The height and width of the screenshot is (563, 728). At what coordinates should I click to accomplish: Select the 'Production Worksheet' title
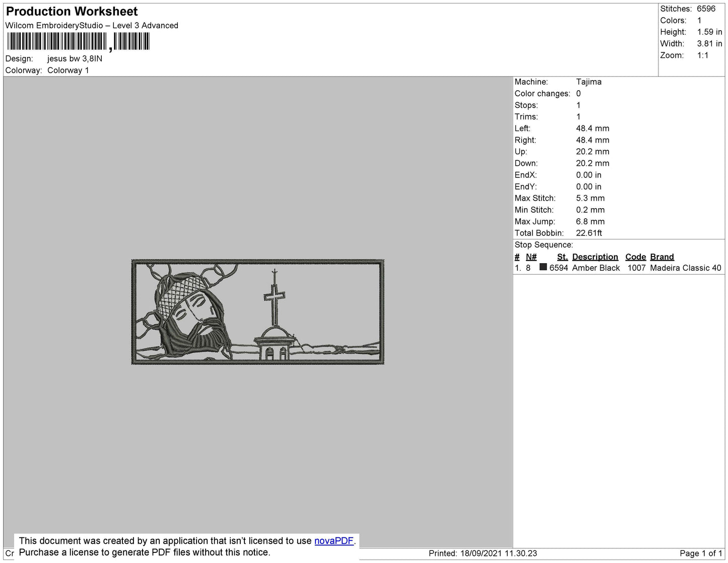coord(72,12)
